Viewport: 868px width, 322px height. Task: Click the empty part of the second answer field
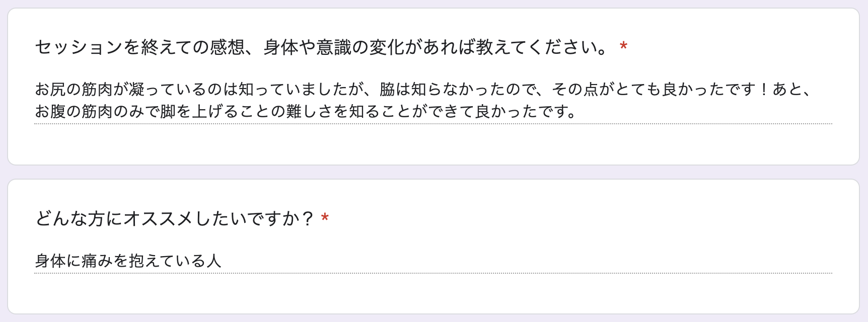pos(527,260)
